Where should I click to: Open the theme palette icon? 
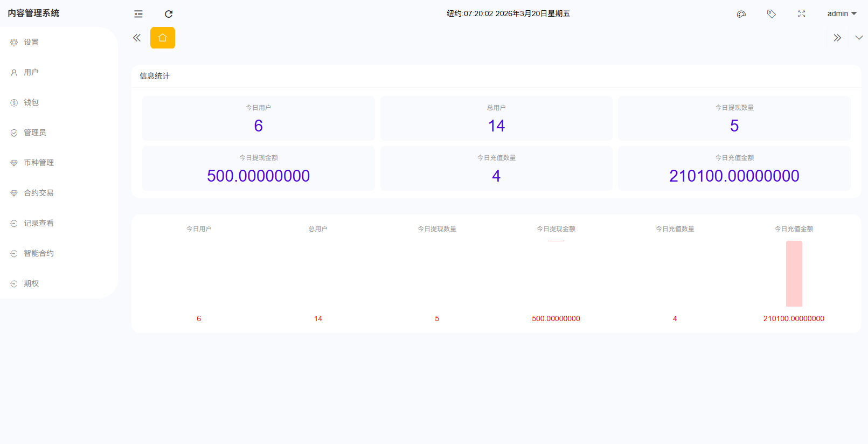741,14
